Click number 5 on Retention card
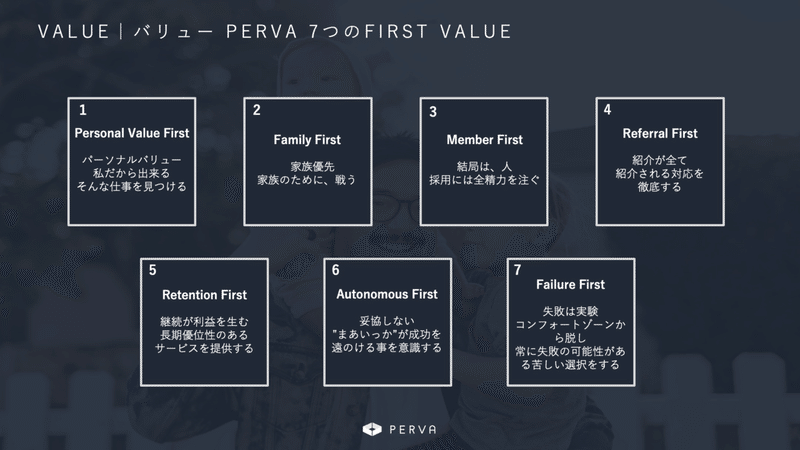 point(153,270)
